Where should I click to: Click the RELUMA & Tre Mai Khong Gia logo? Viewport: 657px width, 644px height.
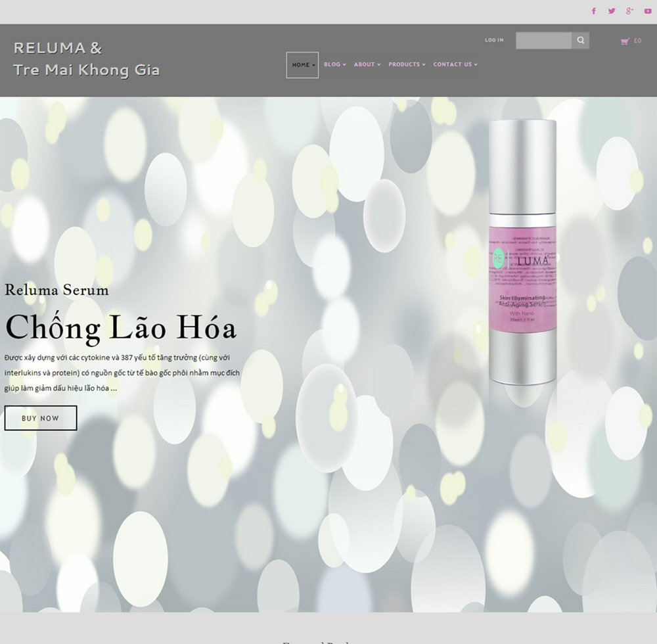(x=86, y=58)
